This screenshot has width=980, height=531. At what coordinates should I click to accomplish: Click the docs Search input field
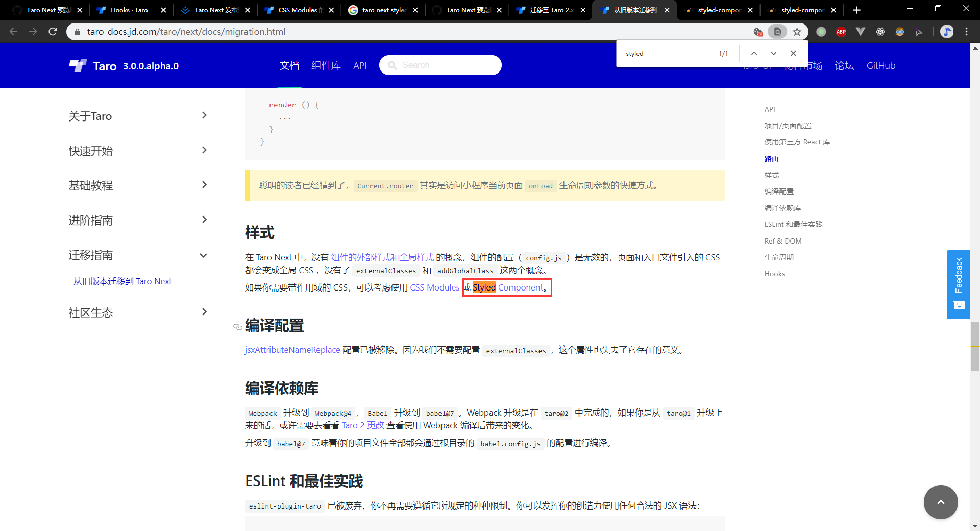point(440,65)
